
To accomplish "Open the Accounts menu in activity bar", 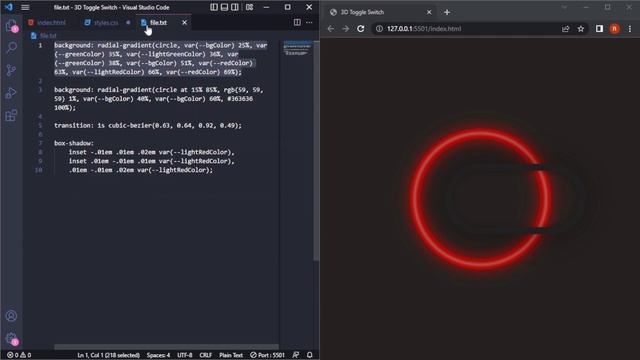I will click(11, 316).
